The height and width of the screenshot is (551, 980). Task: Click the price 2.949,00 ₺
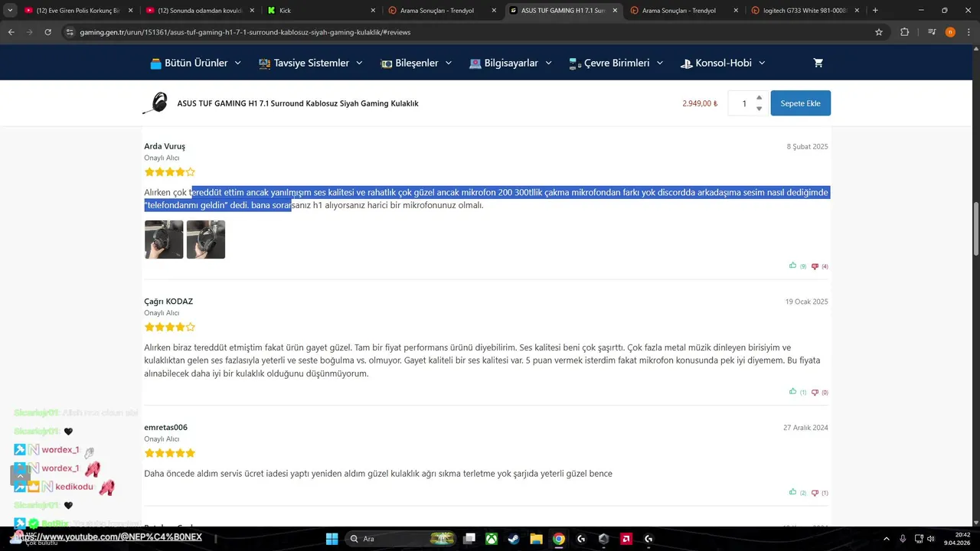(700, 103)
